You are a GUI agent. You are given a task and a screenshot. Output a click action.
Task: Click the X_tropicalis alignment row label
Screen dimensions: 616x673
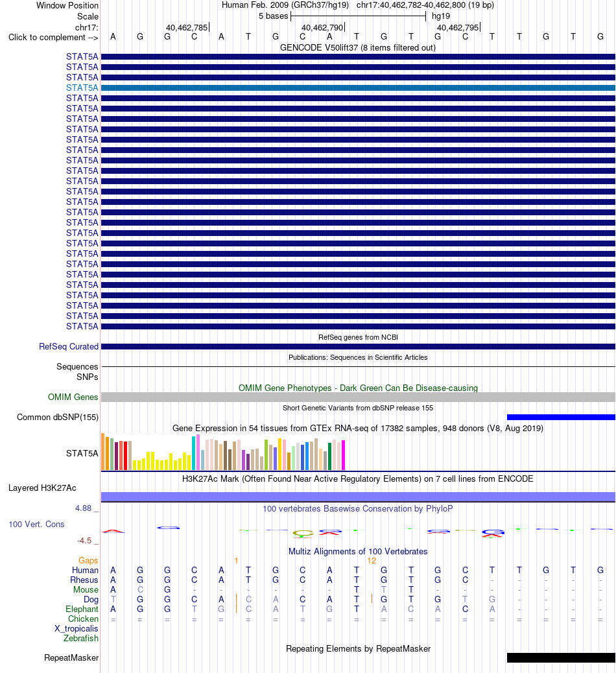77,629
